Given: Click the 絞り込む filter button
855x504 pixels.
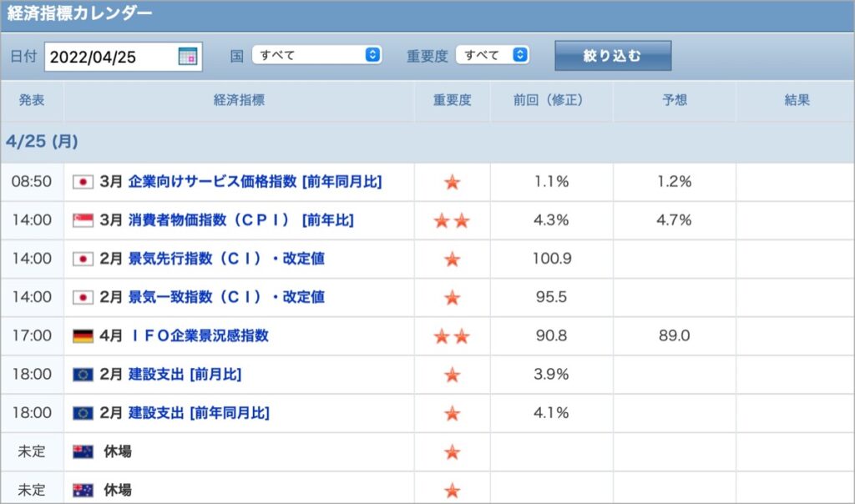Looking at the screenshot, I should click(x=613, y=56).
